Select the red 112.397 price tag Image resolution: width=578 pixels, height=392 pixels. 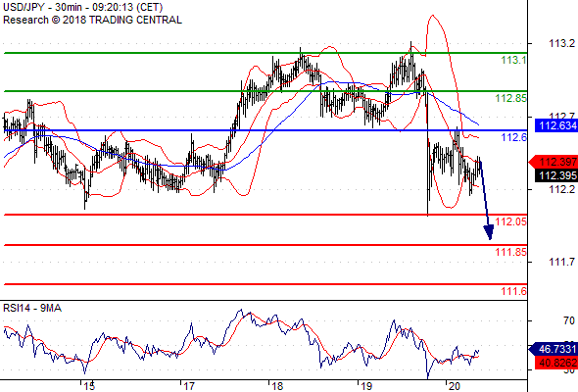point(554,162)
